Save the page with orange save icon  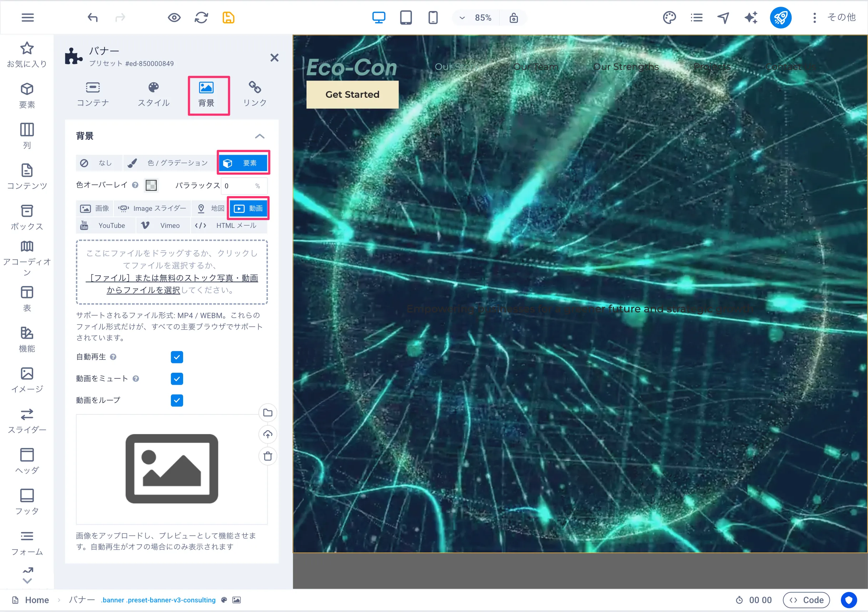228,18
